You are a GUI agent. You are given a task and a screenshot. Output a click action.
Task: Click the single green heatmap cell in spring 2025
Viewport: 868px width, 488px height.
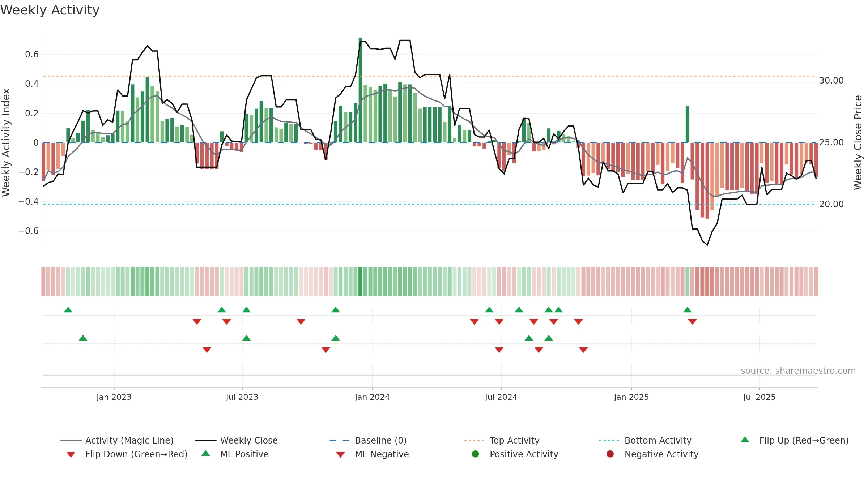(688, 282)
